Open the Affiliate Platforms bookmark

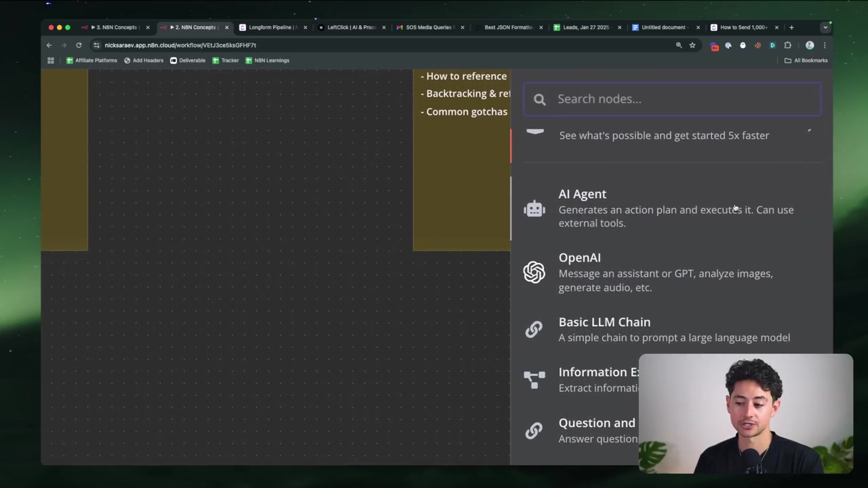click(92, 60)
